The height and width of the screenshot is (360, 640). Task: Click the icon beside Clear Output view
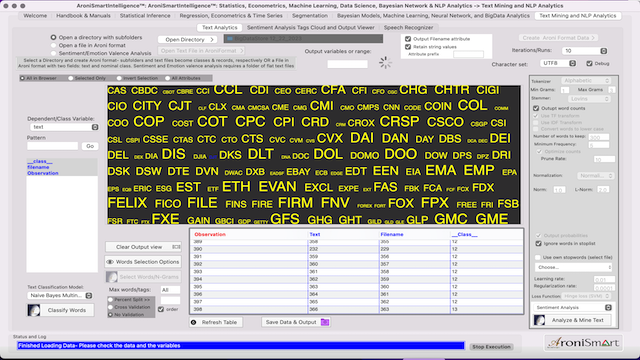click(176, 247)
